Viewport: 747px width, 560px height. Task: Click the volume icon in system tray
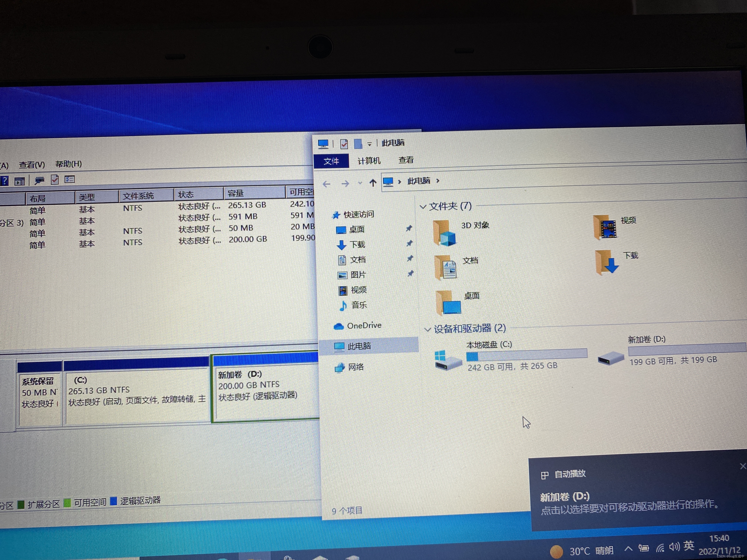point(674,546)
